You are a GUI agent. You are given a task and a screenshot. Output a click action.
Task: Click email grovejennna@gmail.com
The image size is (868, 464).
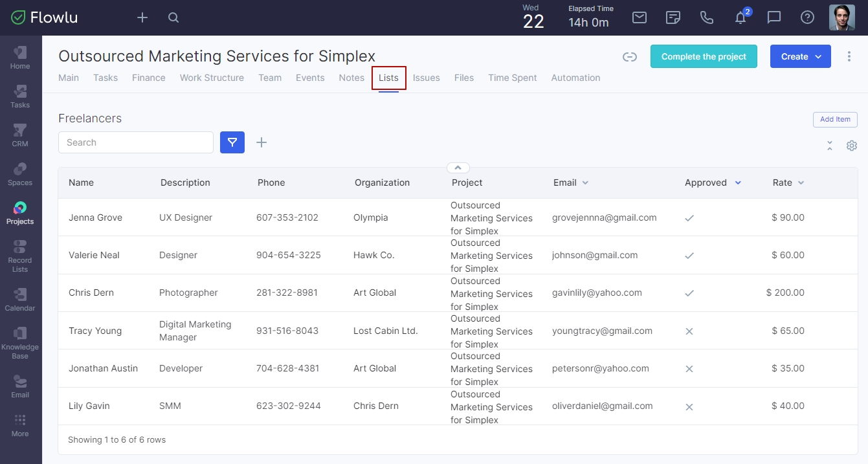[x=605, y=217]
